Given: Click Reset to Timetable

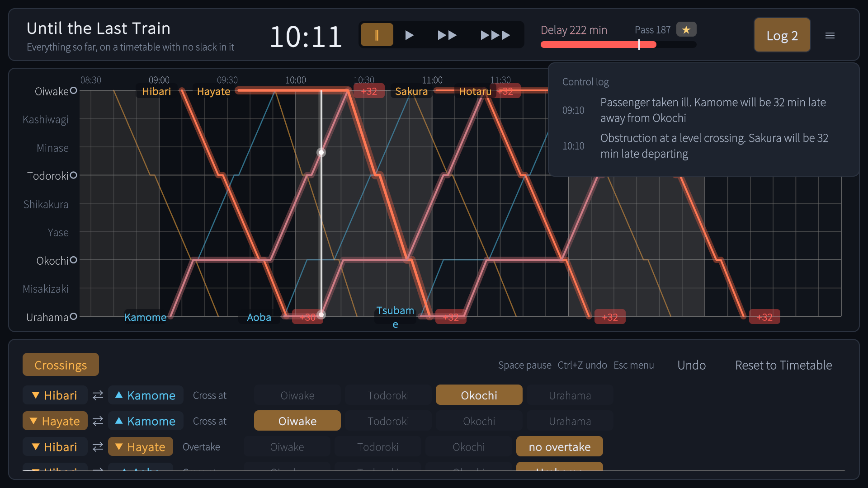Looking at the screenshot, I should pos(783,365).
